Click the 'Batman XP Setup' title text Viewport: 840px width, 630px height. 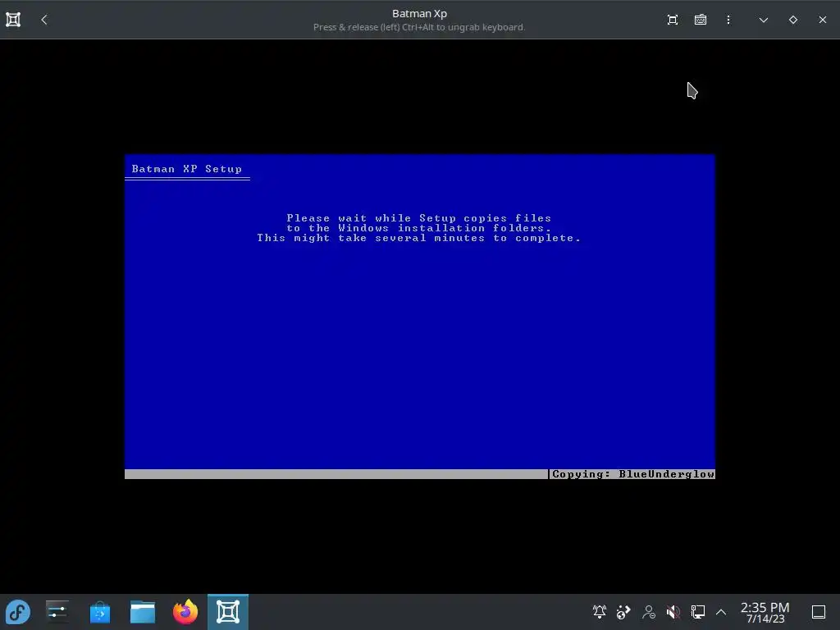click(187, 169)
